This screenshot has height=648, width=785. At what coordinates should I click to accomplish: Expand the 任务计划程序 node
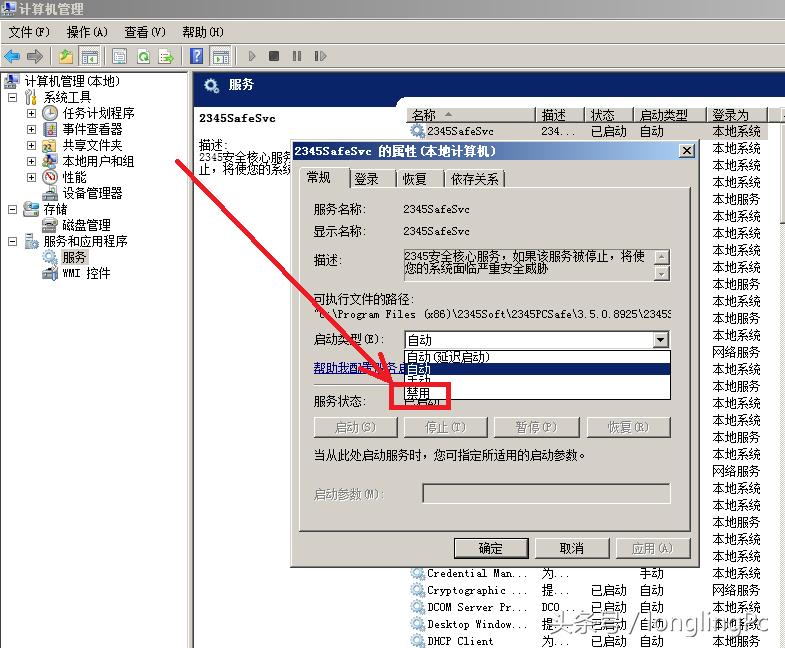(31, 113)
